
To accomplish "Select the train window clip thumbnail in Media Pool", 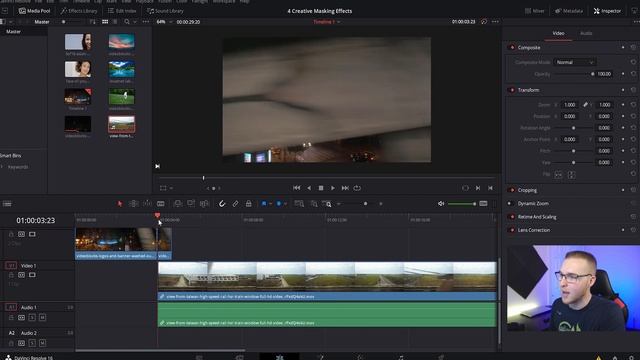I will click(x=121, y=124).
